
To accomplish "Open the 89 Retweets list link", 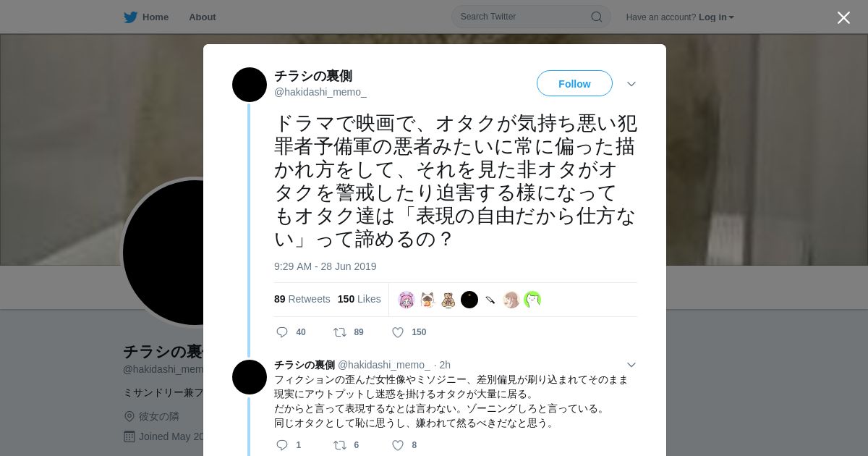I will [x=302, y=299].
